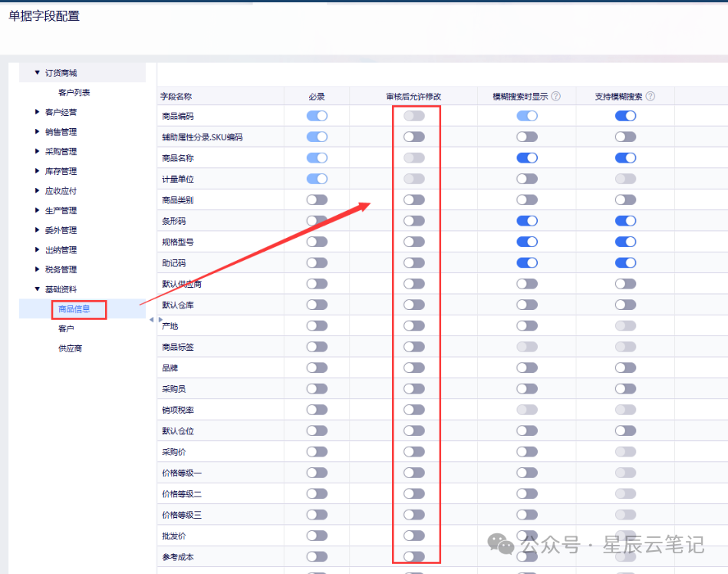Enable 必录 for 采购价

coord(317,451)
